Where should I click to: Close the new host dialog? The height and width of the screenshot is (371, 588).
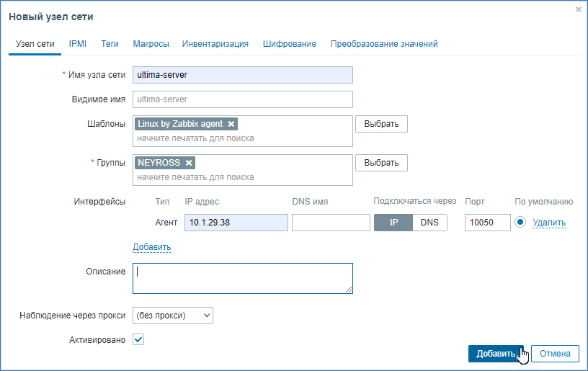pyautogui.click(x=578, y=10)
